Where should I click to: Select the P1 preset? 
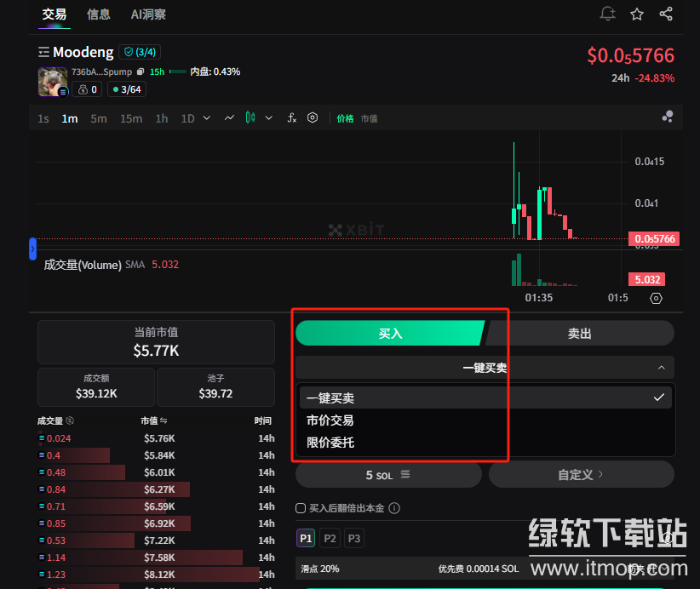[x=306, y=538]
